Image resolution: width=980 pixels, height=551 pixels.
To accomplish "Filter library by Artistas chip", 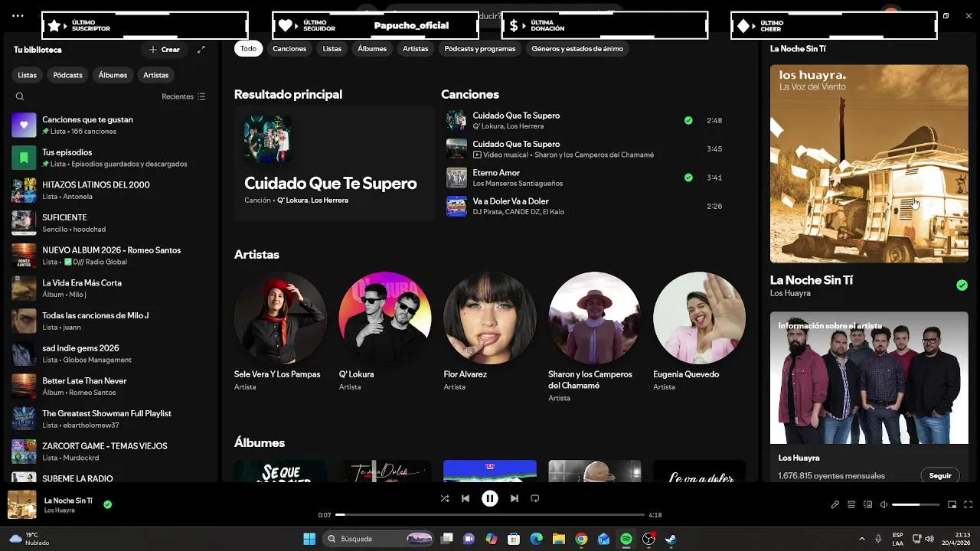I will click(155, 75).
